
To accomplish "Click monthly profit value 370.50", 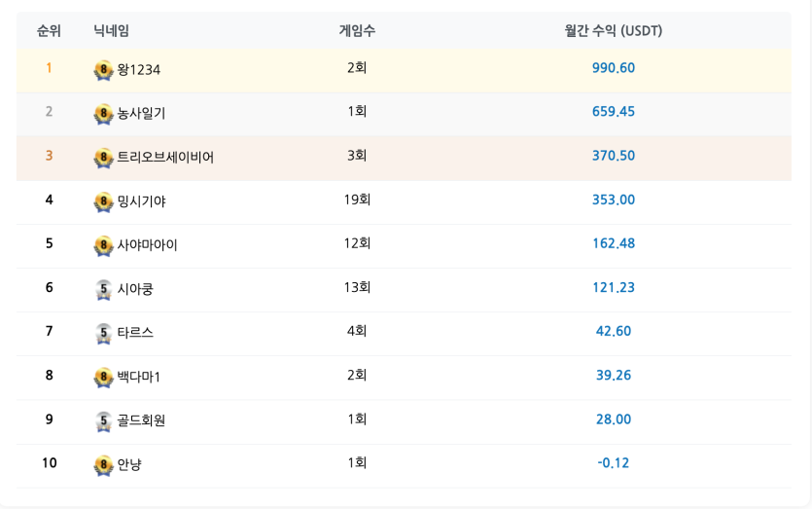I will coord(614,156).
